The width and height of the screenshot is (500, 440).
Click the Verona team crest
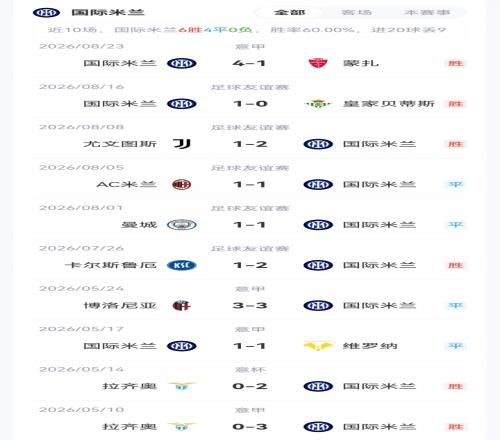318,346
